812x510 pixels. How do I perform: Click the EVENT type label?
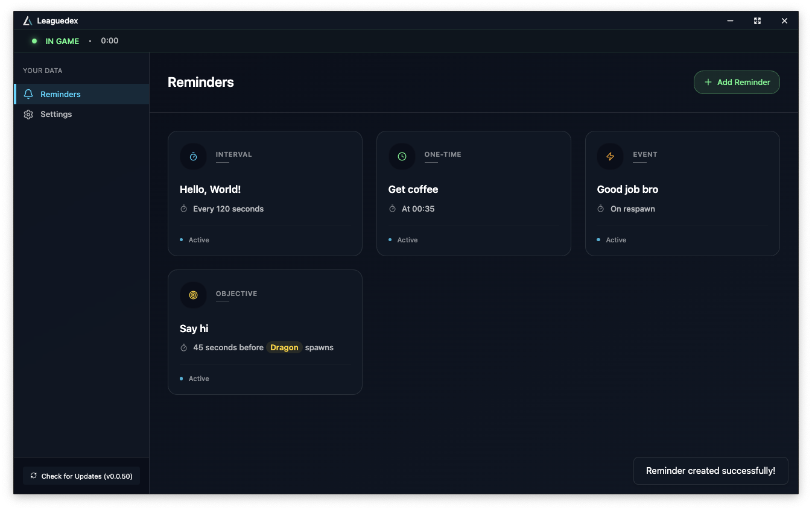(645, 154)
